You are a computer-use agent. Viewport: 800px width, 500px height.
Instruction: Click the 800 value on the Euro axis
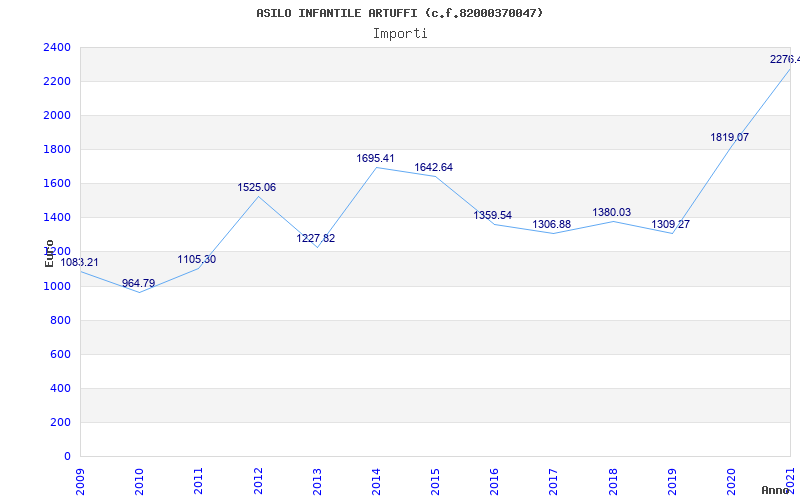60,321
